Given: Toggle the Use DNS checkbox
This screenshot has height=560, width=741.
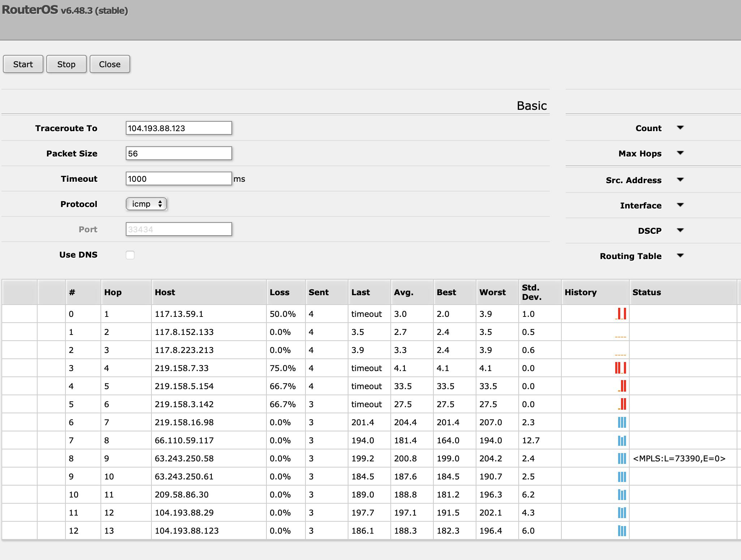Looking at the screenshot, I should (x=130, y=255).
